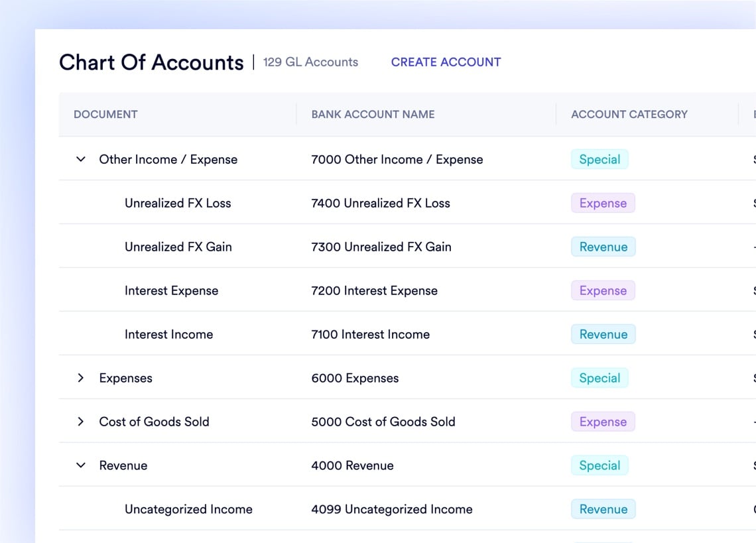Viewport: 756px width, 543px height.
Task: Sort by BANK ACCOUNT NAME column header
Action: [x=373, y=114]
